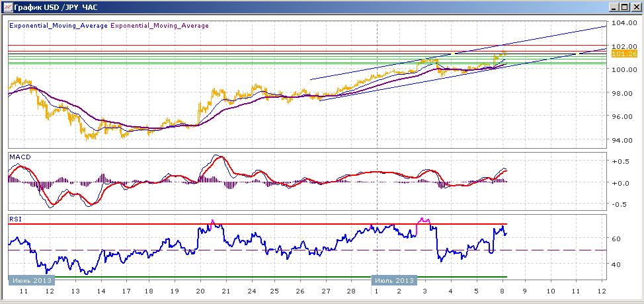The height and width of the screenshot is (304, 644).
Task: Click the top red horizontal resistance line at 102
Action: 307,46
